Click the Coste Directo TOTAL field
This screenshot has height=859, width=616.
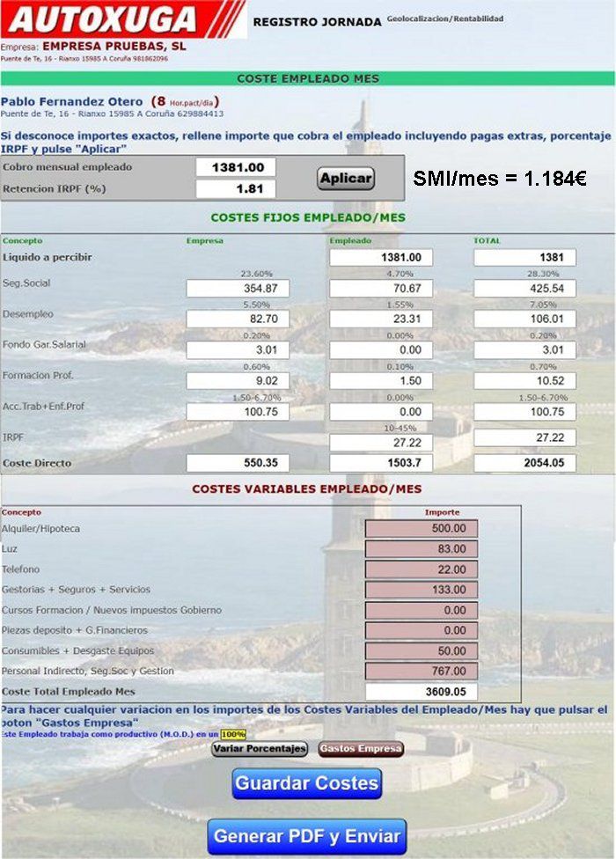pyautogui.click(x=524, y=463)
